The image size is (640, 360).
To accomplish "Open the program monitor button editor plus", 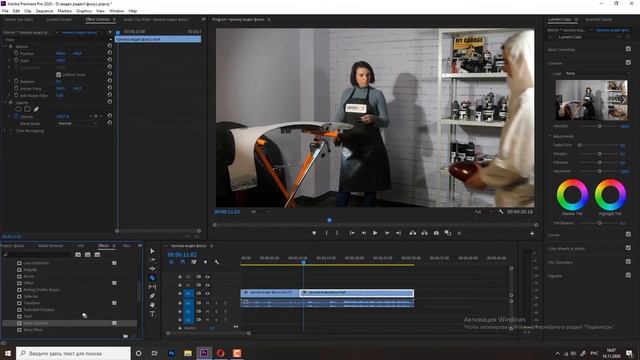I will (x=532, y=233).
